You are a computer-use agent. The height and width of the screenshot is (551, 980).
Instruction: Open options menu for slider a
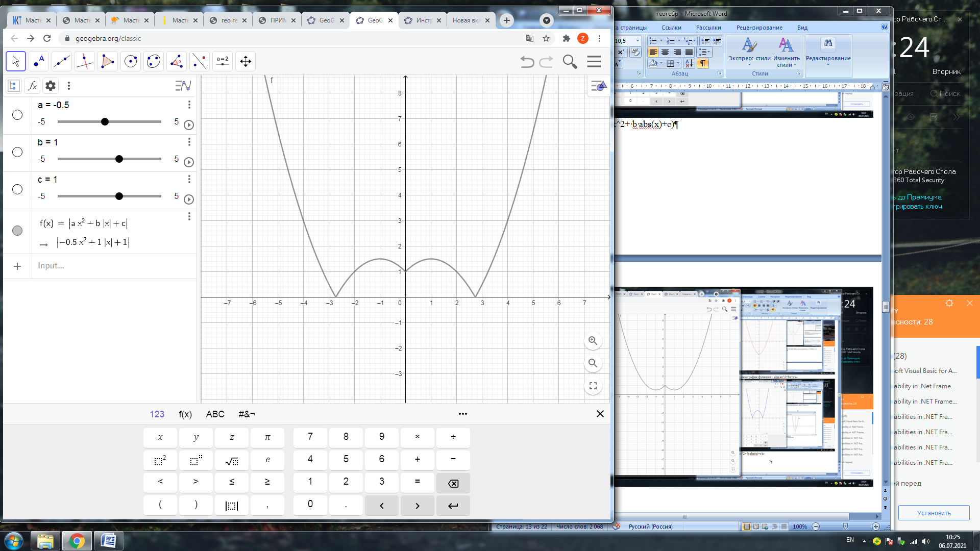coord(189,105)
